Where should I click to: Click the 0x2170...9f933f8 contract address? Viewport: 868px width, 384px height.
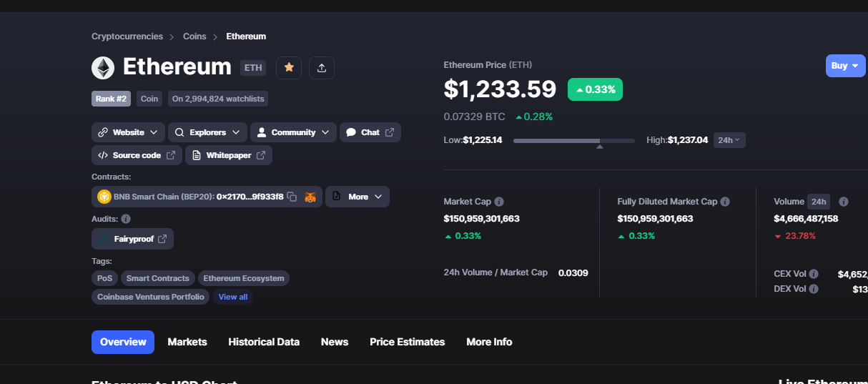coord(250,197)
